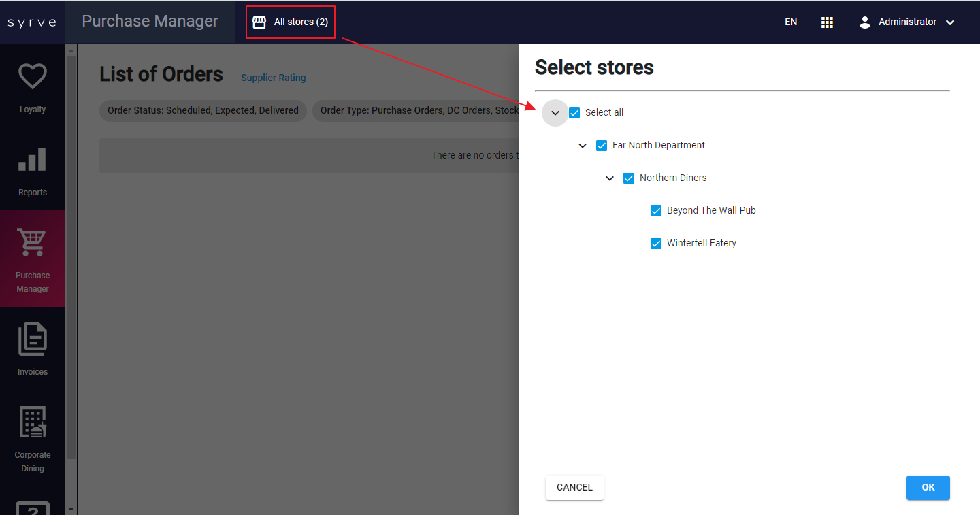The height and width of the screenshot is (515, 980).
Task: Click the store icon beside All stores
Action: [x=259, y=22]
